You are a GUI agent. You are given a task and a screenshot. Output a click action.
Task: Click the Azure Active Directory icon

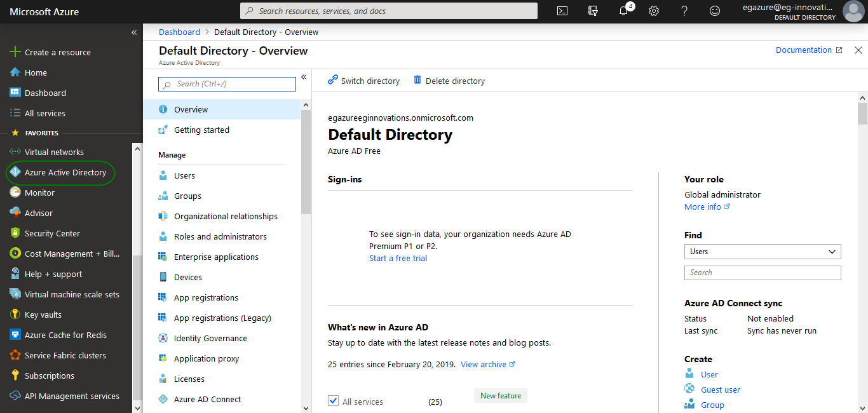click(x=15, y=172)
